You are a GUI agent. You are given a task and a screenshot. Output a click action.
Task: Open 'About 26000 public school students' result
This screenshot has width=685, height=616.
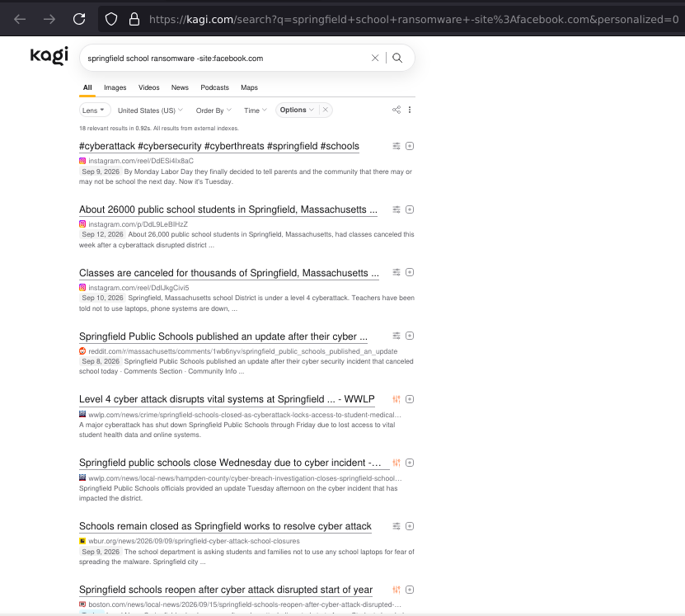(228, 209)
